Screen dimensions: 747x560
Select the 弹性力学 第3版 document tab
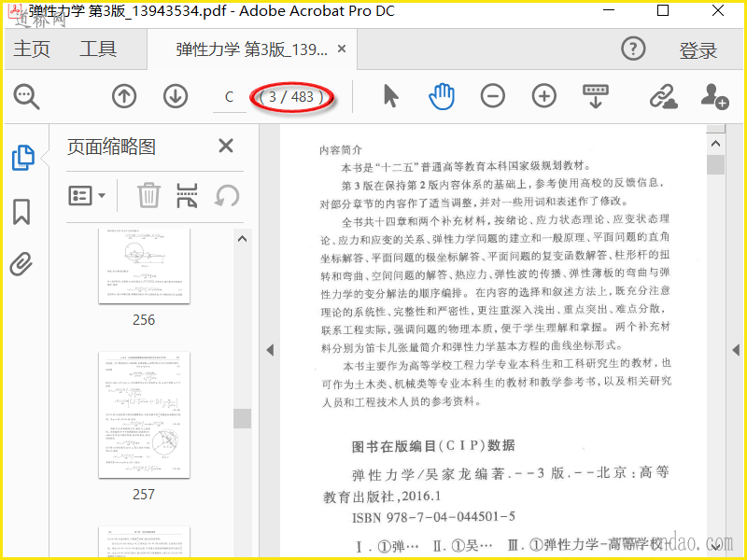(251, 49)
